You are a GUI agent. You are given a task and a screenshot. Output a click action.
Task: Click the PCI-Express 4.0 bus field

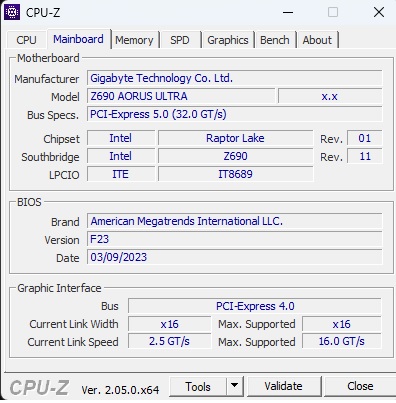(x=255, y=306)
